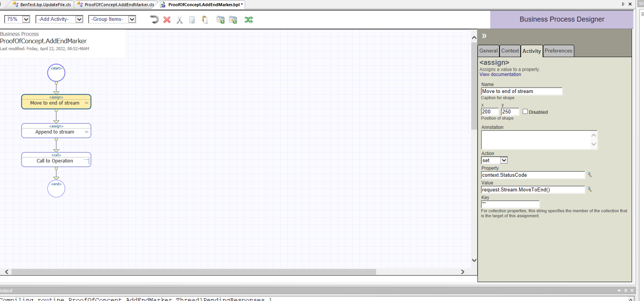
Task: Pin the Output pane with the pin icon
Action: pyautogui.click(x=626, y=291)
